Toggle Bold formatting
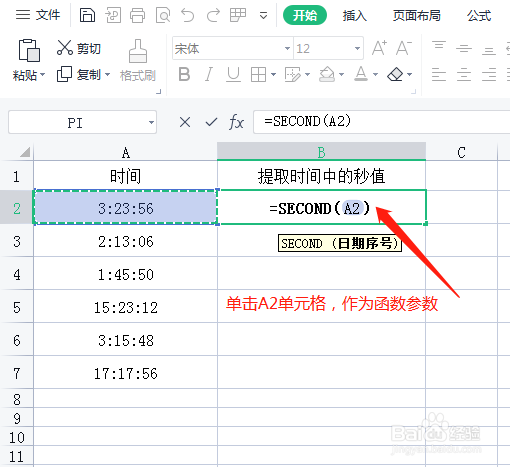510x467 pixels. click(184, 74)
